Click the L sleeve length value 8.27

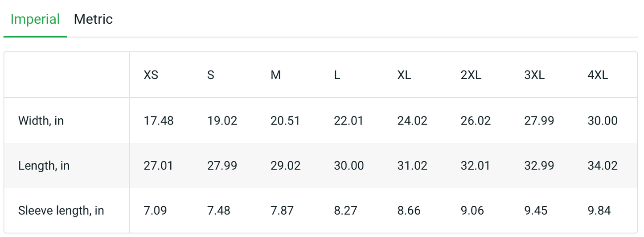point(346,211)
